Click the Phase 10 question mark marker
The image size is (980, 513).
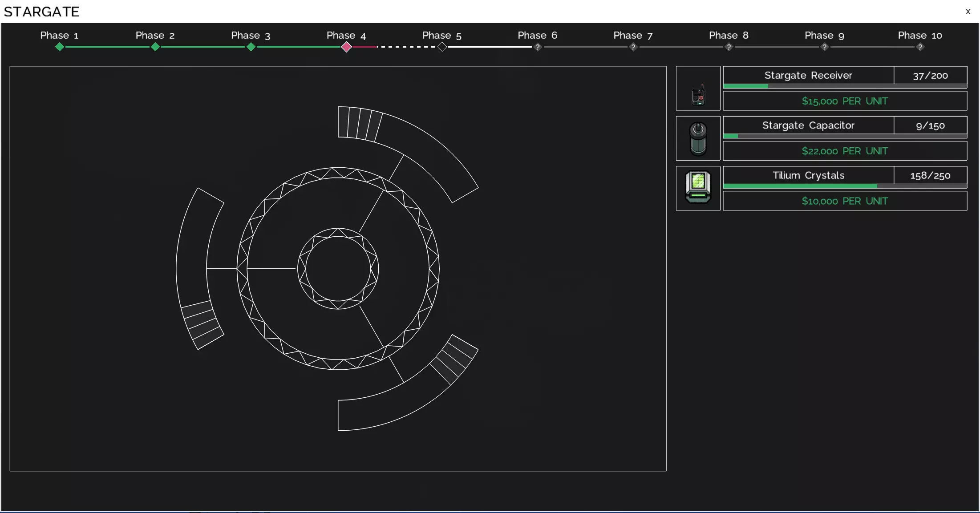point(920,47)
